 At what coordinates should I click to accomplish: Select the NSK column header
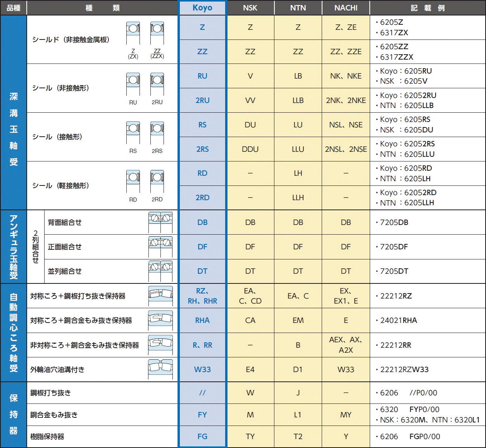(x=250, y=8)
